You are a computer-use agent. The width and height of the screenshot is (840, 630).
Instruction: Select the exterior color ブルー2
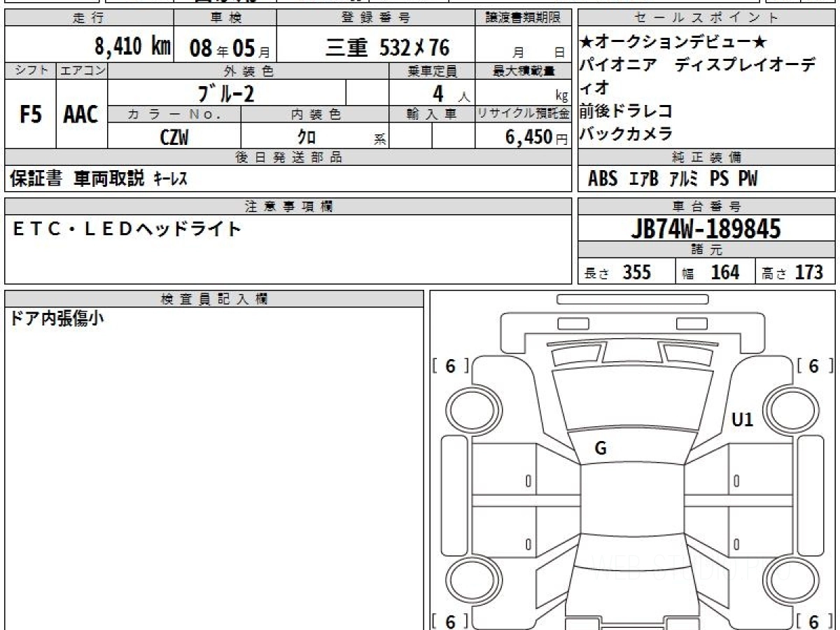tap(225, 92)
